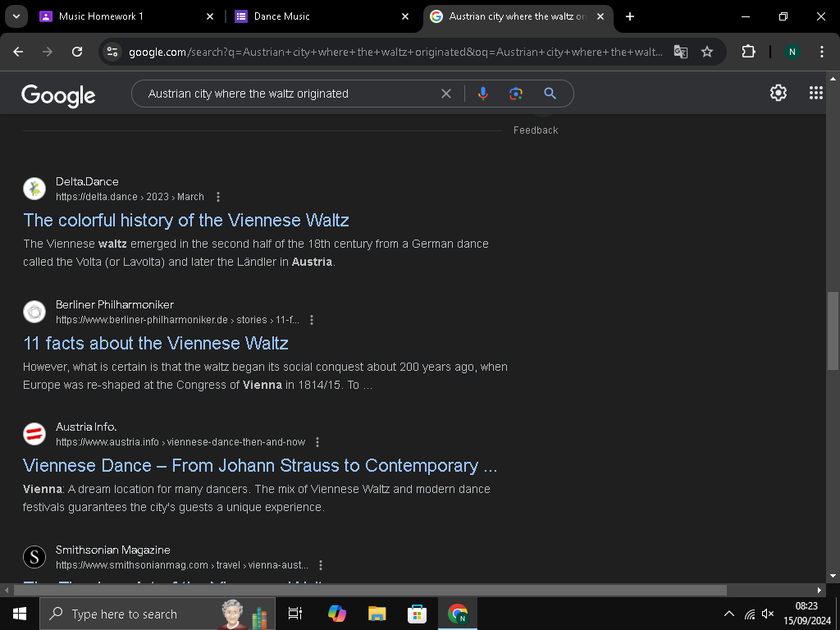
Task: Click the berliner-philharmoniker.de URL breadcrumb
Action: [177, 320]
